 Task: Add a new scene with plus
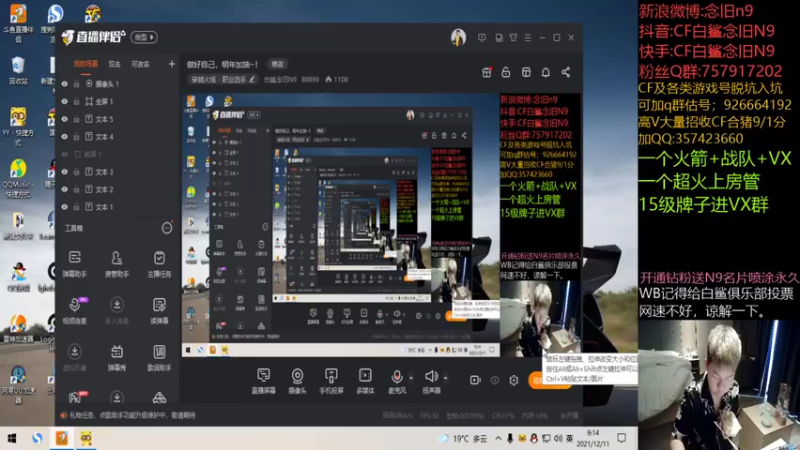coord(171,64)
